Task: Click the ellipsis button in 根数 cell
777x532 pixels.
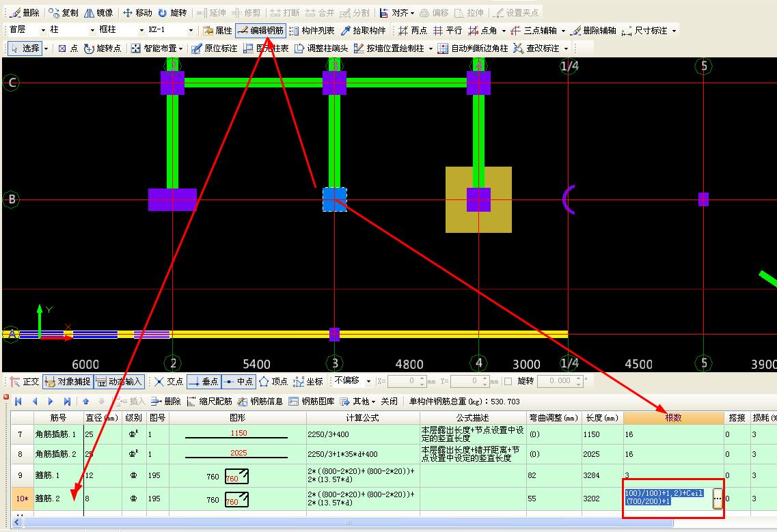Action: point(718,499)
